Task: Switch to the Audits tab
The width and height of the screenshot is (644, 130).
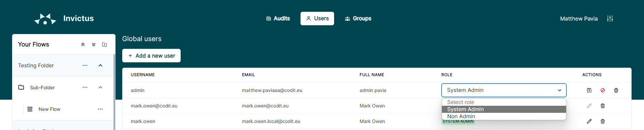Action: pyautogui.click(x=278, y=19)
